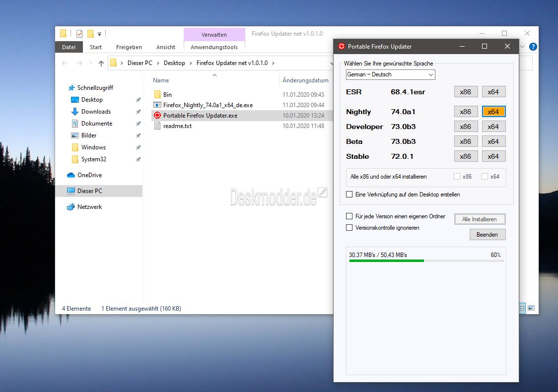Viewport: 558px width, 392px height.
Task: Select the System32 folder icon in sidebar
Action: (x=75, y=159)
